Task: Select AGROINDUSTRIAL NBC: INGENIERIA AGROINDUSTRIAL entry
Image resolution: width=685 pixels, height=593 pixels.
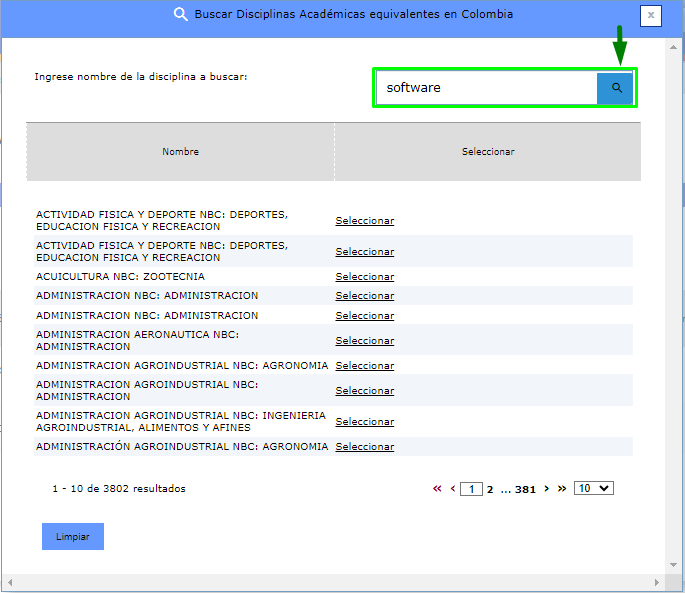Action: pyautogui.click(x=364, y=422)
